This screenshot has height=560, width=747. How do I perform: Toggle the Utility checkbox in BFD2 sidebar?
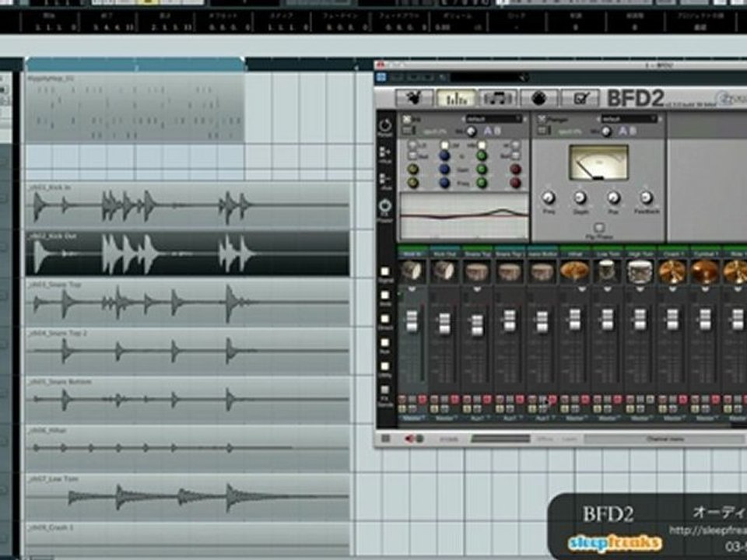(x=385, y=366)
